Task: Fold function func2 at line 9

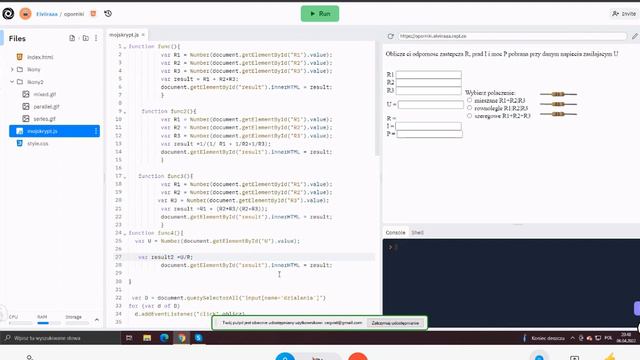Action: [125, 112]
